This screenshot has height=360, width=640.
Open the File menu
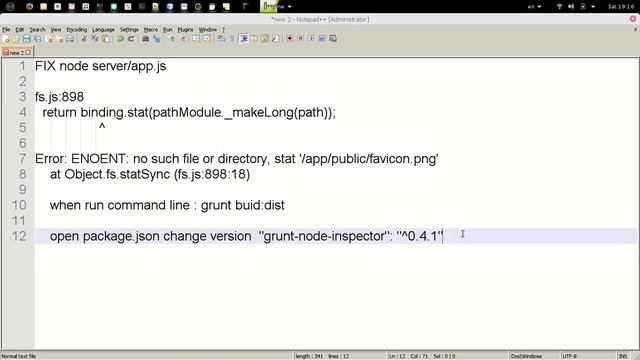[x=6, y=30]
